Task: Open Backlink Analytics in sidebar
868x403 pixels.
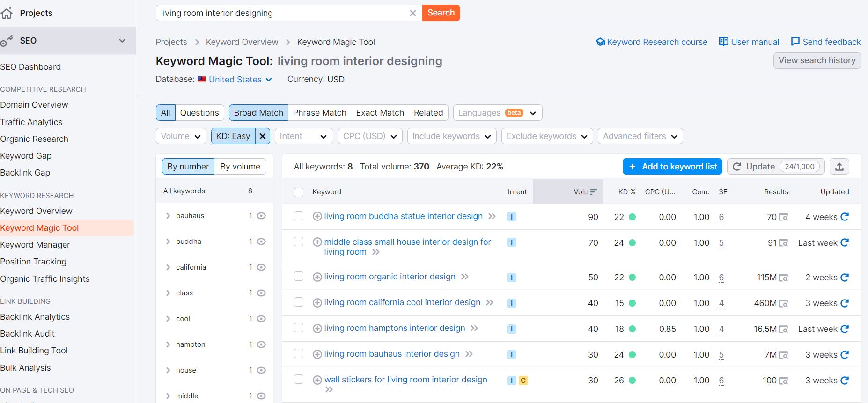Action: tap(35, 317)
